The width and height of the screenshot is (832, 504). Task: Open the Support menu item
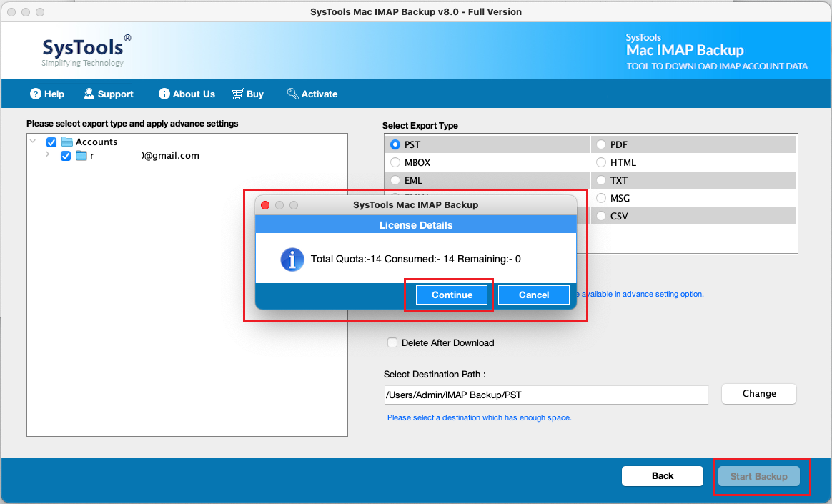109,94
